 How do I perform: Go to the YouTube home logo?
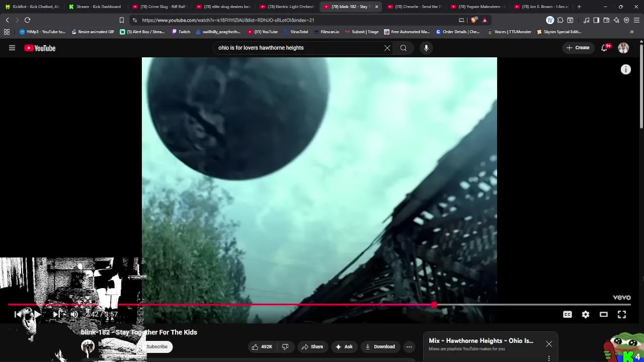point(40,48)
